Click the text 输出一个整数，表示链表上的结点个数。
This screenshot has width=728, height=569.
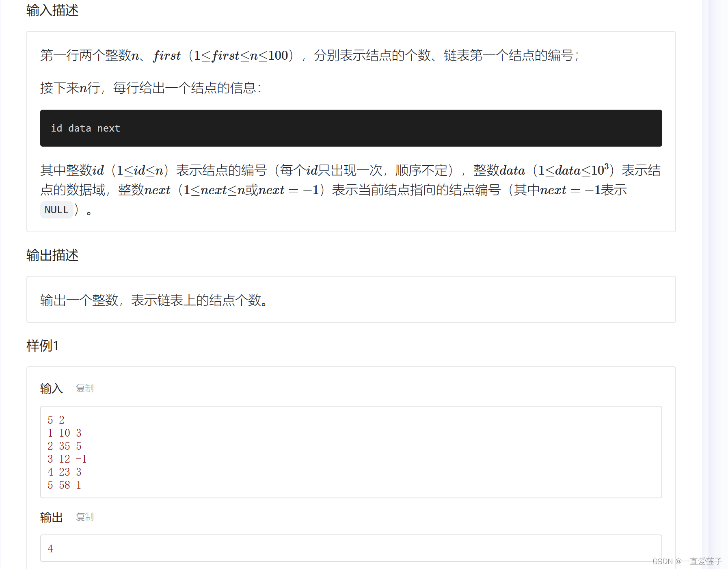pos(154,300)
